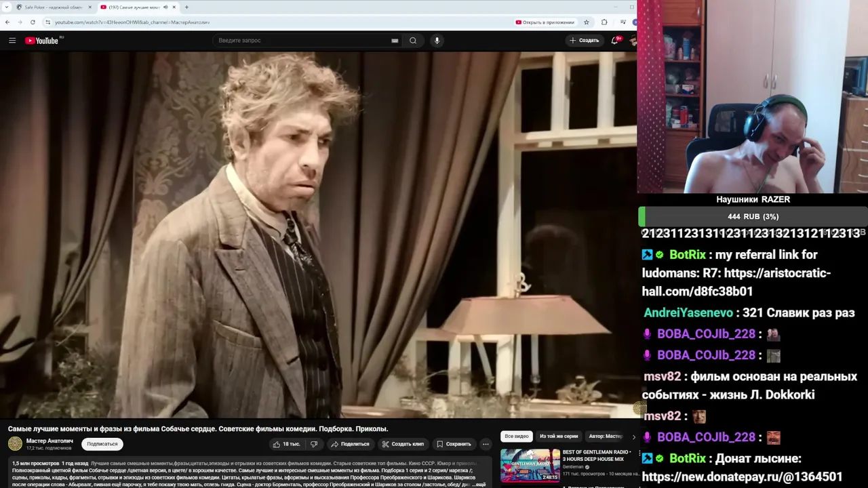The image size is (868, 488).
Task: Click 'Наушники RAZER' donation goal label
Action: pyautogui.click(x=753, y=199)
